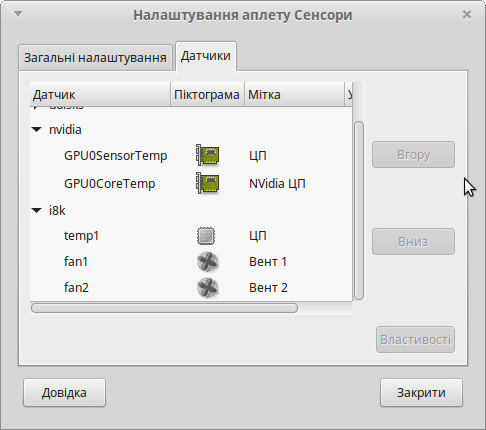Select the fan1 sensor row
486x430 pixels.
pos(191,262)
